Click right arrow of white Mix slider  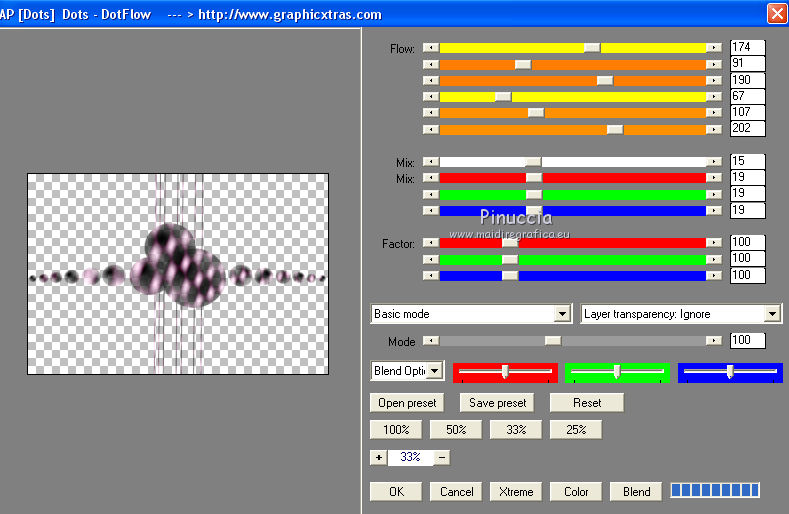coord(713,161)
